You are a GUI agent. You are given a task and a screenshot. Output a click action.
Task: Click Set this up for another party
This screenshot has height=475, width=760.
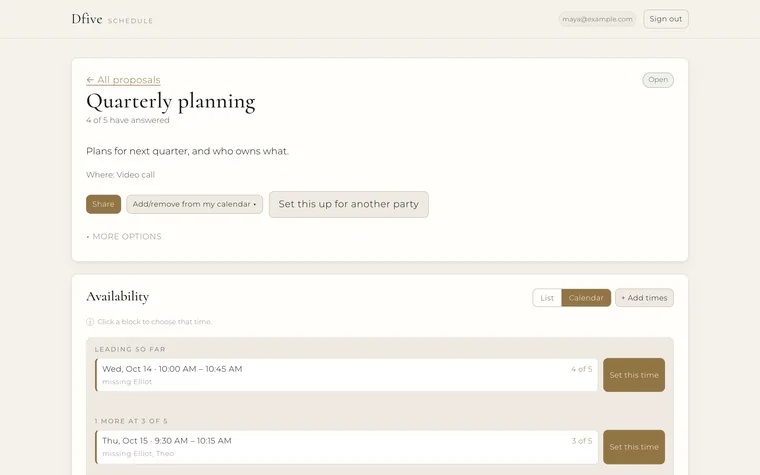pyautogui.click(x=348, y=204)
